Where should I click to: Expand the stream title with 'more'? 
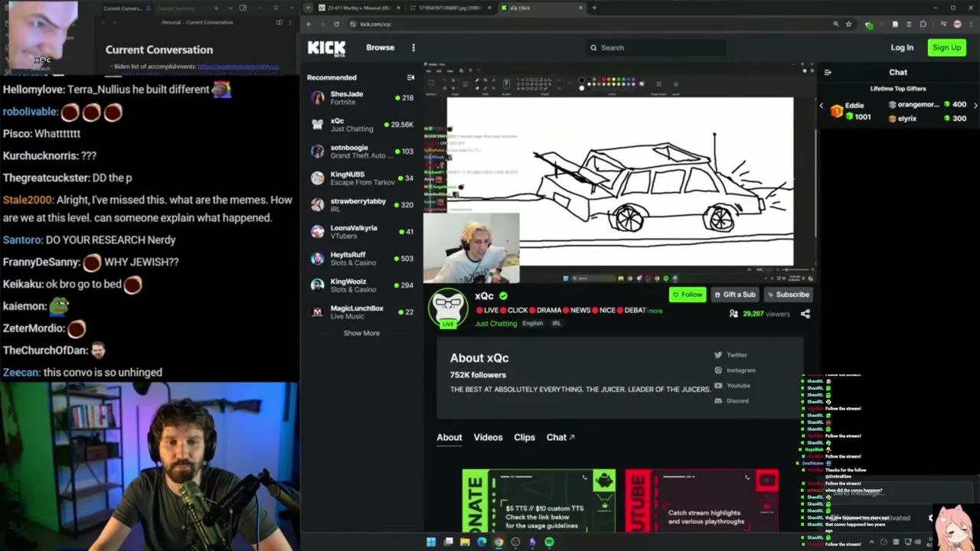pyautogui.click(x=655, y=311)
